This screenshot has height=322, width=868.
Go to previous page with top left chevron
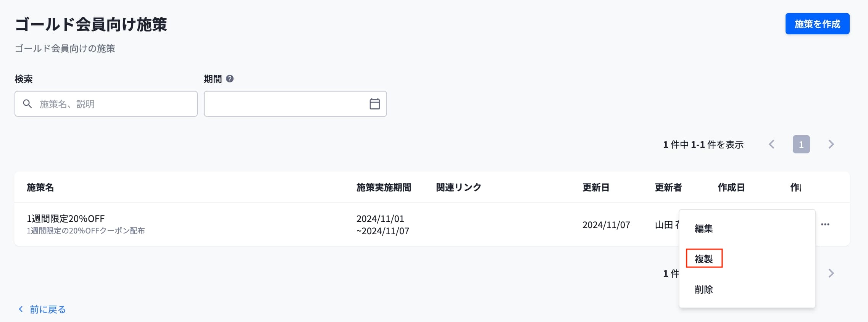771,144
